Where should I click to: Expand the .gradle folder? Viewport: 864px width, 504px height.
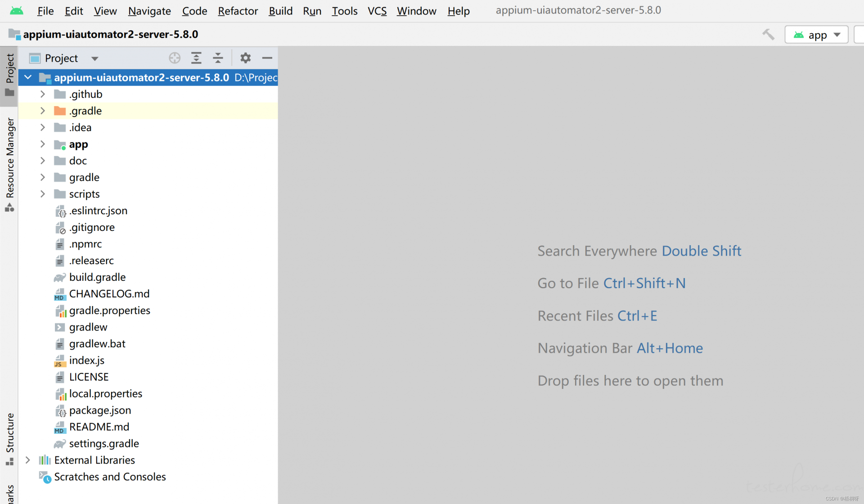point(43,111)
